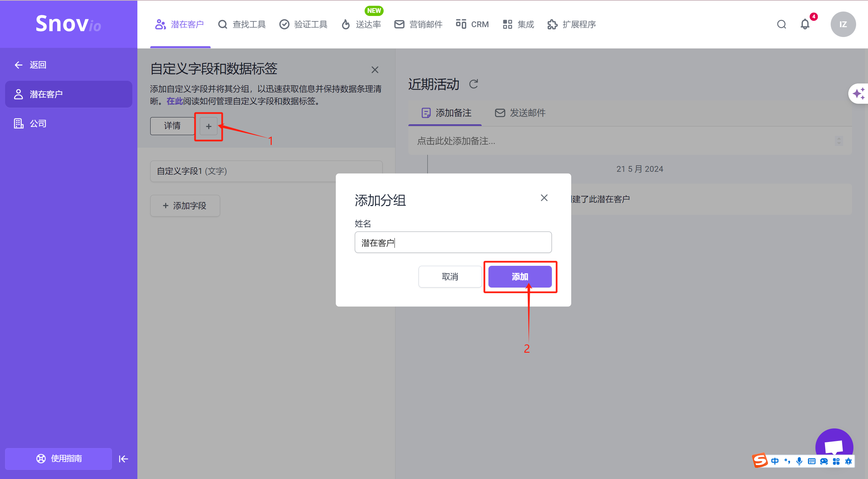Follow the 在此 help link
The height and width of the screenshot is (479, 868).
coord(175,101)
